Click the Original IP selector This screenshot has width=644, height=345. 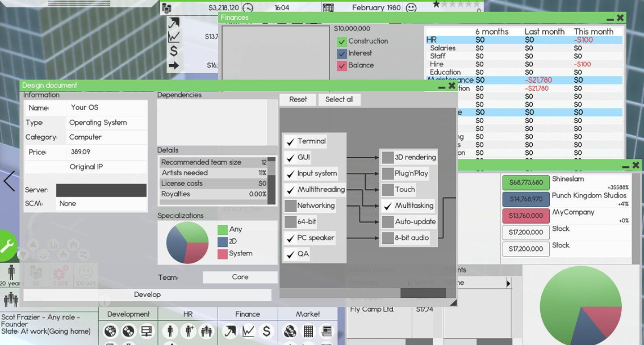[x=86, y=167]
